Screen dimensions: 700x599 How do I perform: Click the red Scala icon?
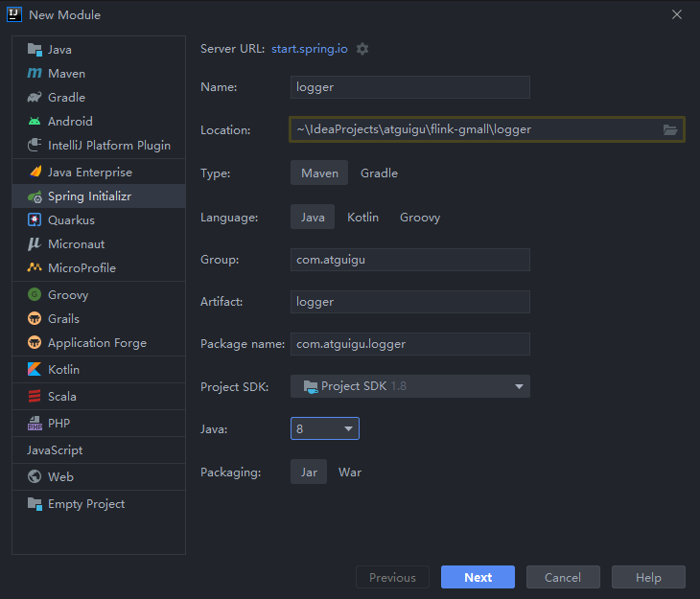click(x=35, y=397)
